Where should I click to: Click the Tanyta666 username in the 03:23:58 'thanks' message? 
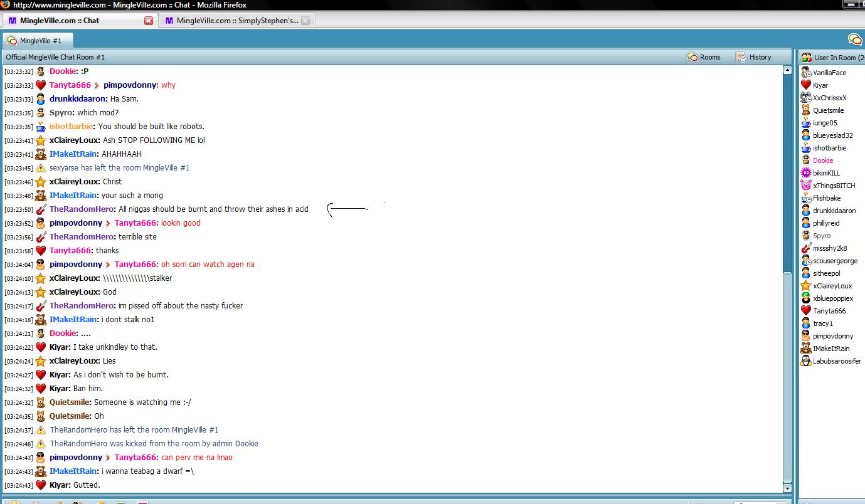(x=70, y=251)
